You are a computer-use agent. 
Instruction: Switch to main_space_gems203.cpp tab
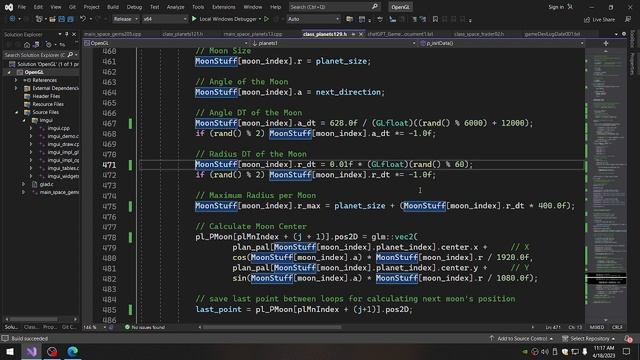coord(113,34)
